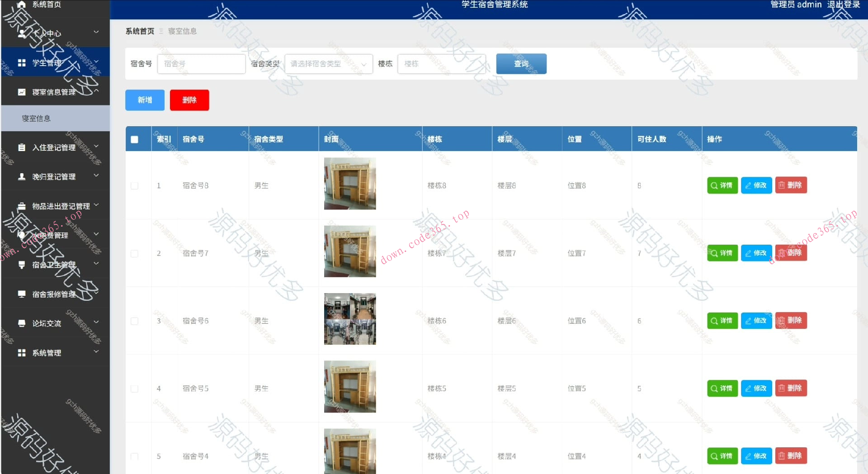Click the 系统管理 grid icon

21,352
